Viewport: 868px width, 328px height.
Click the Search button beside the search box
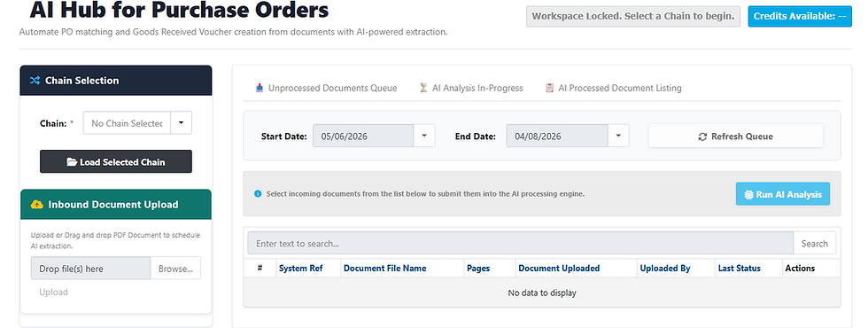pyautogui.click(x=814, y=243)
